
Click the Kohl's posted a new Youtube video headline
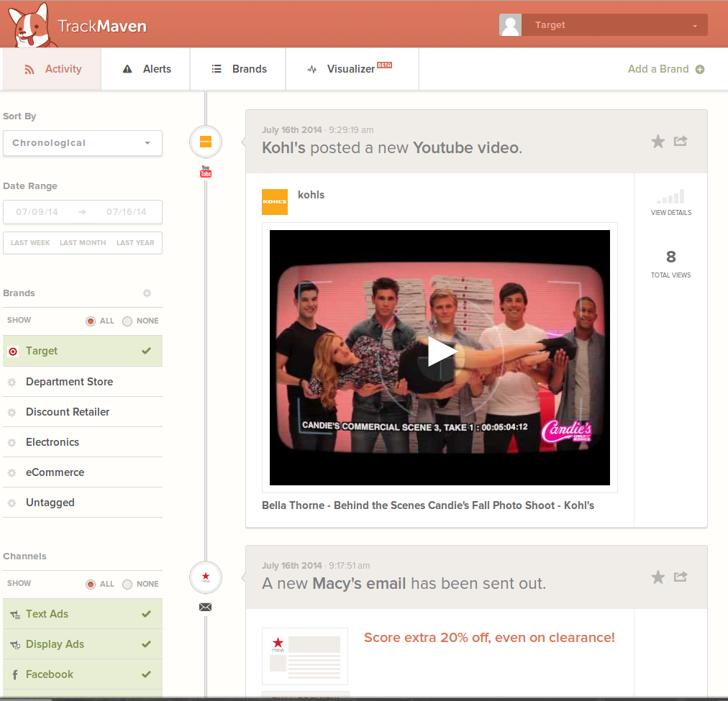click(x=392, y=147)
